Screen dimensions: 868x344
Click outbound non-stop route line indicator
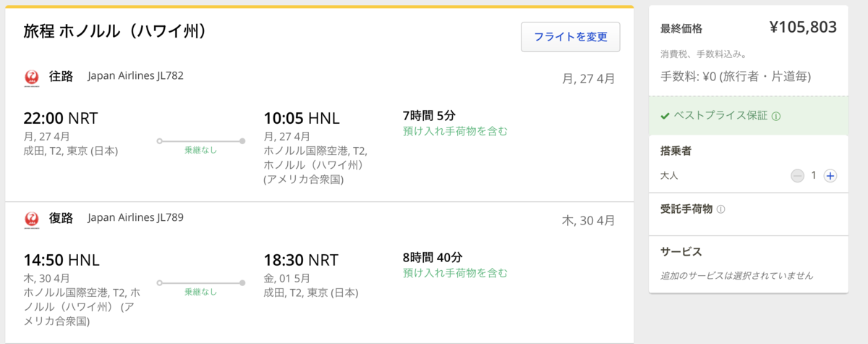click(x=200, y=141)
